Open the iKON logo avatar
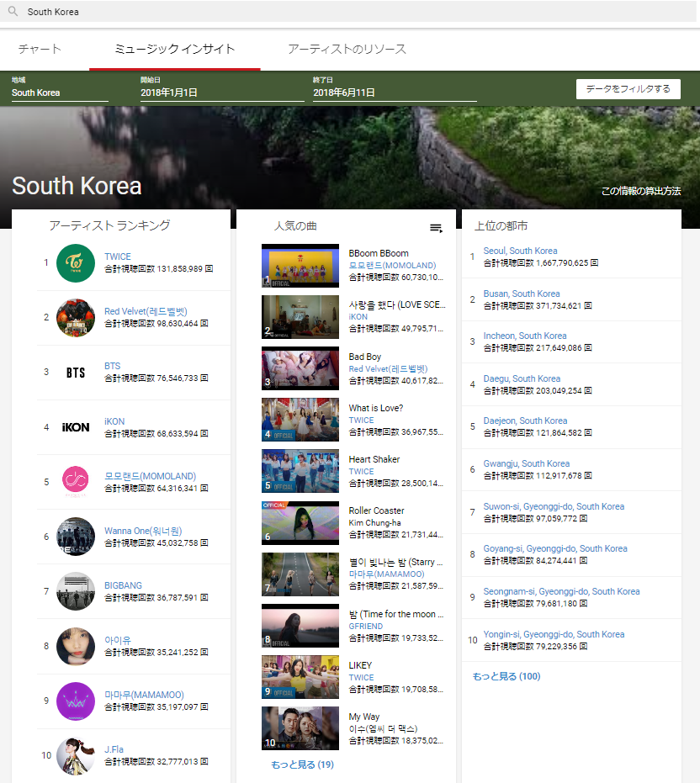The image size is (700, 783). click(x=76, y=427)
